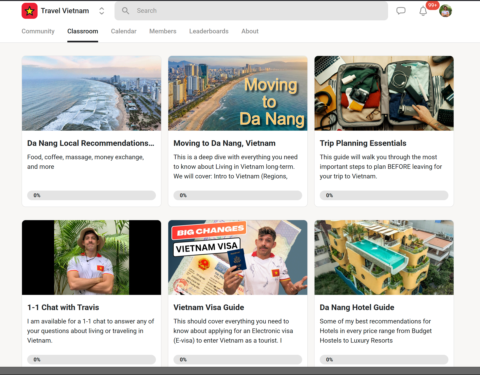Open the Da Nang Hotel Guide thumbnail

[x=384, y=257]
